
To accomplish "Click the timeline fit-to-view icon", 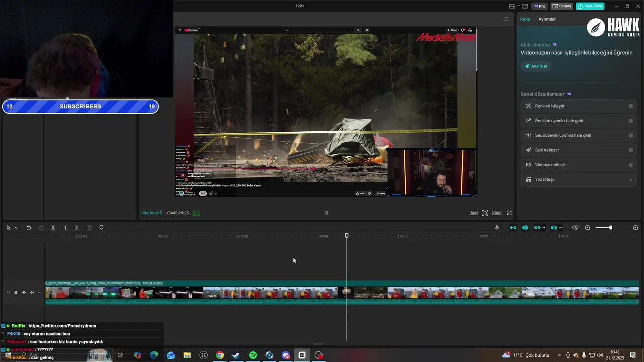I will [x=575, y=228].
